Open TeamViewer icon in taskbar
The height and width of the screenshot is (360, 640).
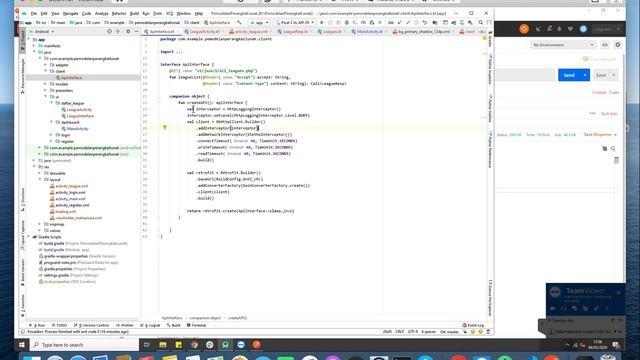point(241,345)
